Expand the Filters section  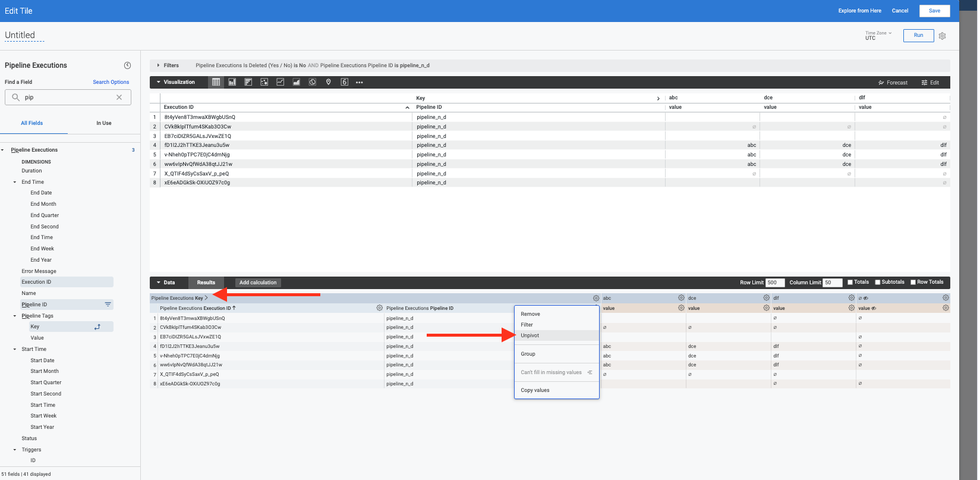click(159, 65)
